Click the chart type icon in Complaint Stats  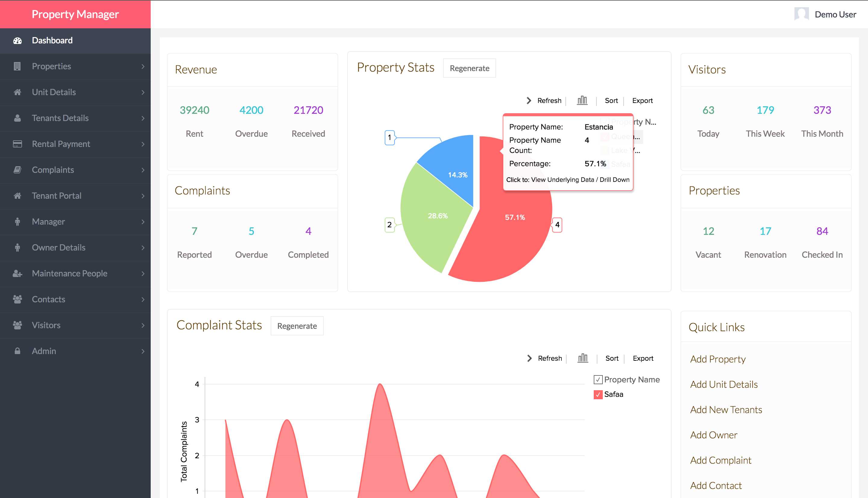[583, 359]
